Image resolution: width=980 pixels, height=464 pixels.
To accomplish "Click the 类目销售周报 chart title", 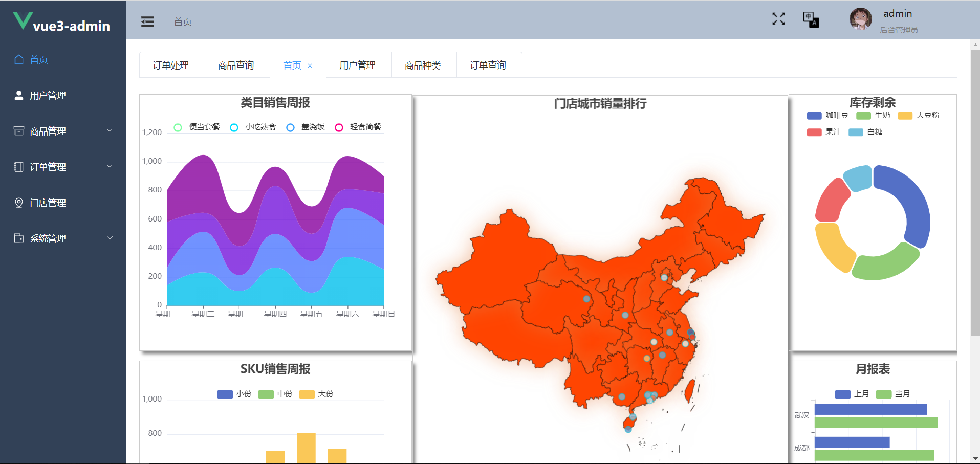I will click(x=275, y=103).
